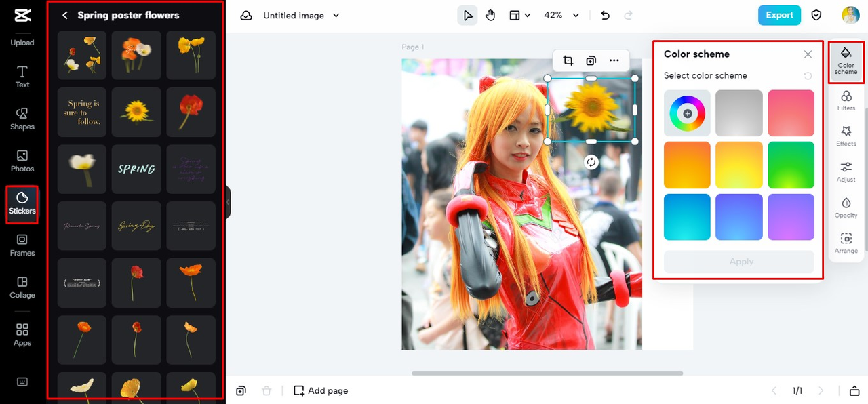Collapse the stickers side panel
The width and height of the screenshot is (868, 404).
click(x=228, y=202)
